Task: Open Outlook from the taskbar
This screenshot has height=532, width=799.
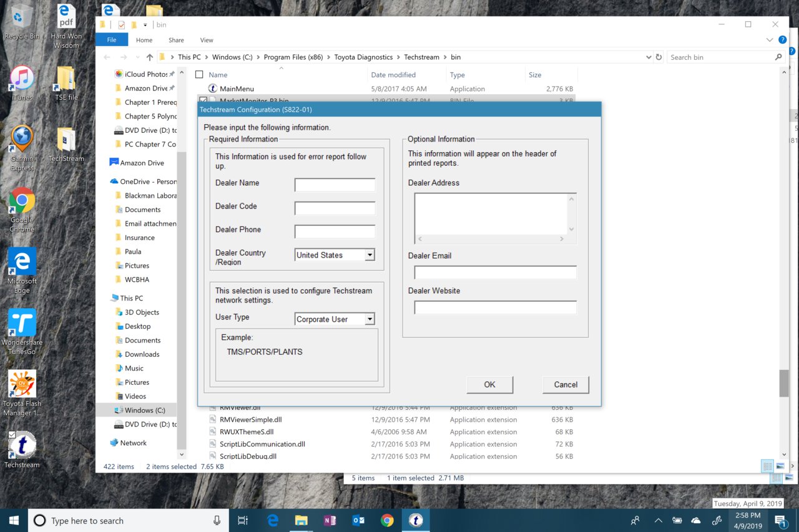Action: (x=359, y=520)
